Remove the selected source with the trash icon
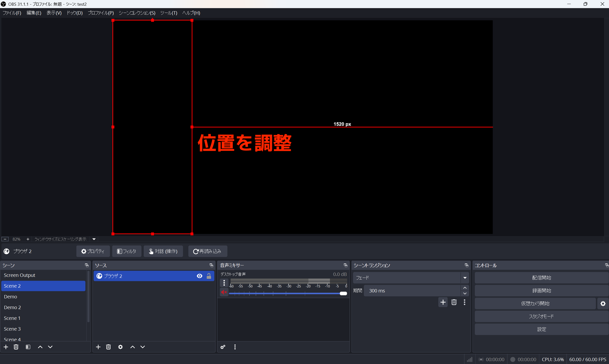Image resolution: width=609 pixels, height=364 pixels. [108, 347]
